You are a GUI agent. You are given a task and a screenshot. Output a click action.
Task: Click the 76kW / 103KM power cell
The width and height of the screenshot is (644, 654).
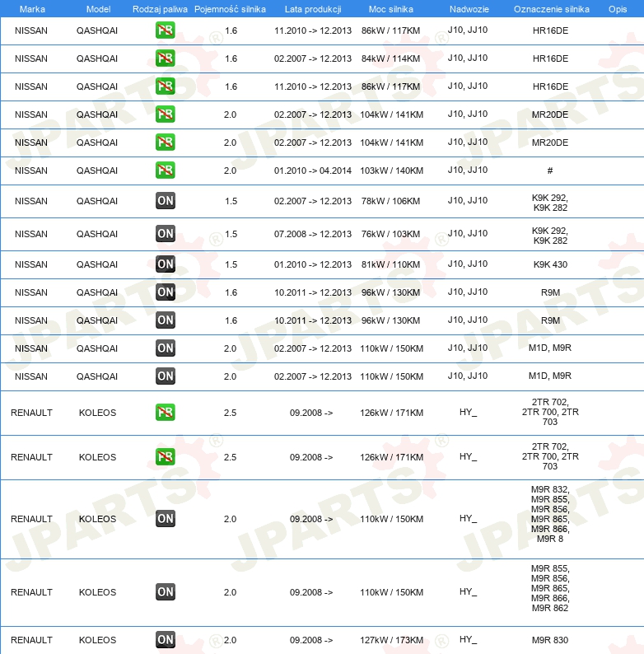tap(391, 234)
